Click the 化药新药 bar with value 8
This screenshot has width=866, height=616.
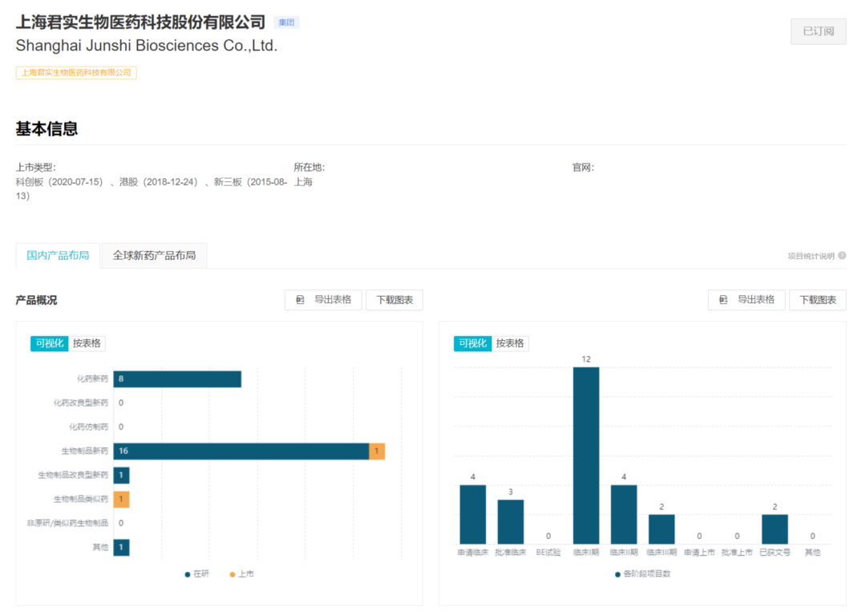[177, 379]
